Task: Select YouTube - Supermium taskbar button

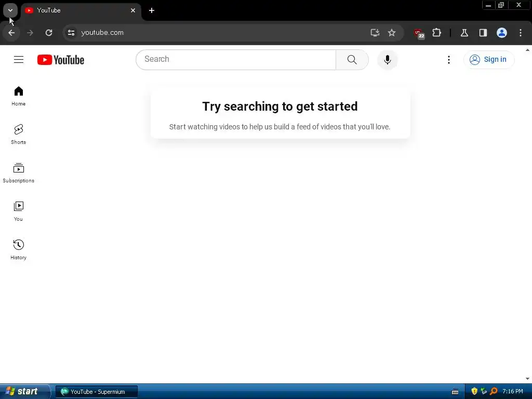Action: 97,392
